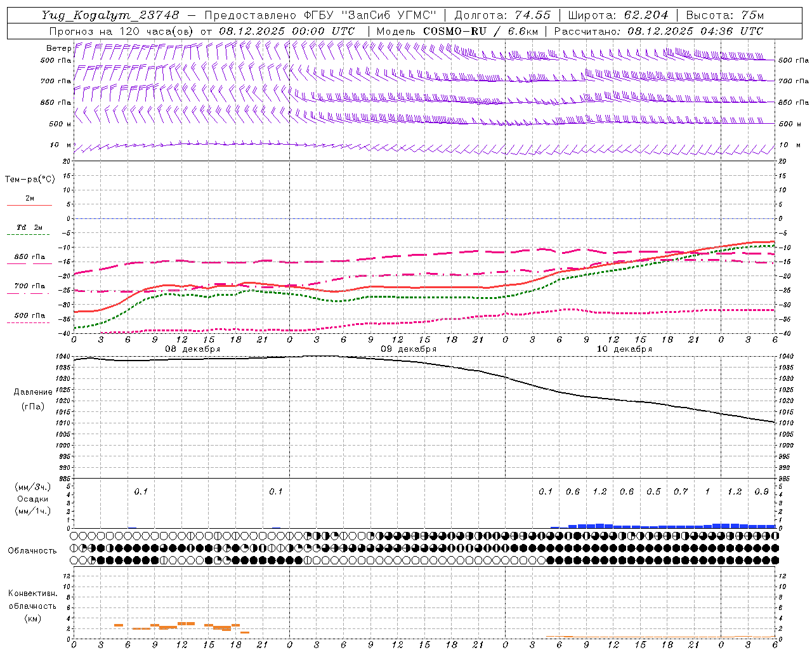Click the Модель COSMO-RU / 6.6км label

[457, 30]
